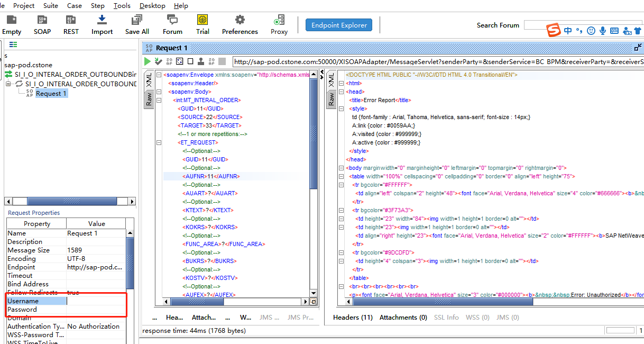The height and width of the screenshot is (344, 644).
Task: Collapse the soapenv:Body node in request
Action: pos(159,92)
